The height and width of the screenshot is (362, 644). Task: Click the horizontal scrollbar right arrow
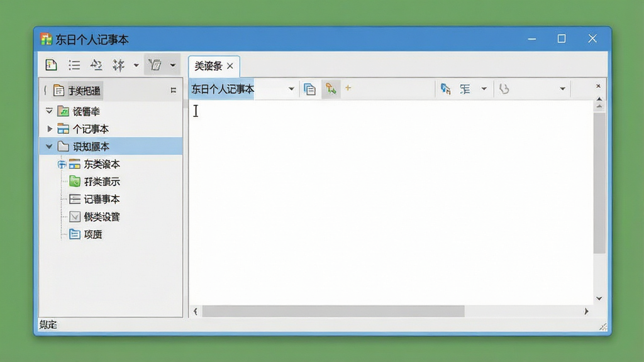point(587,312)
